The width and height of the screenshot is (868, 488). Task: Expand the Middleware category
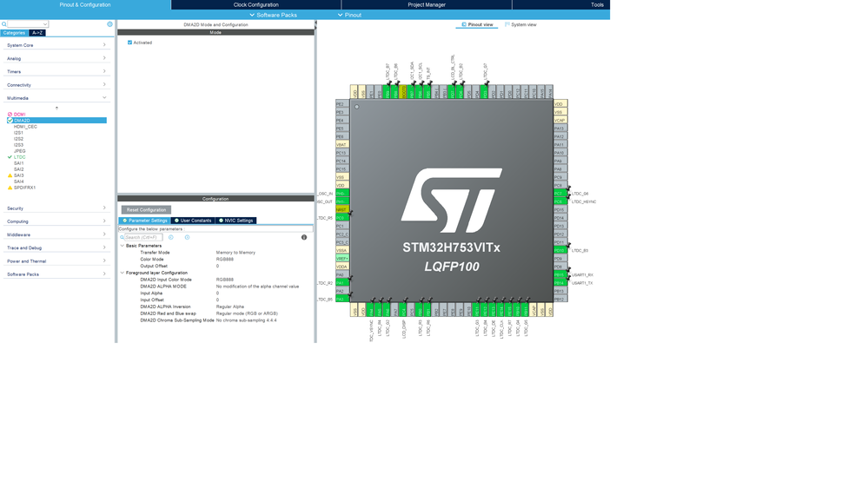pyautogui.click(x=56, y=234)
